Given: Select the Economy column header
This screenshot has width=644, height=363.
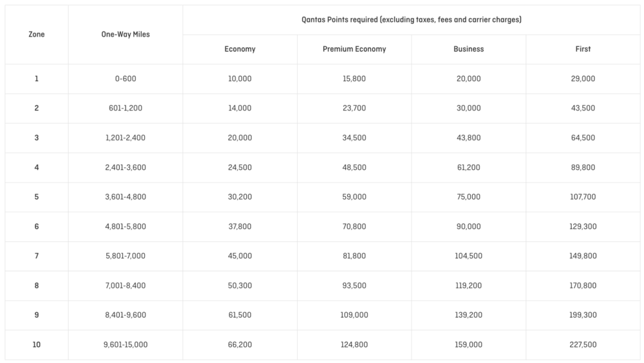Looking at the screenshot, I should point(240,49).
